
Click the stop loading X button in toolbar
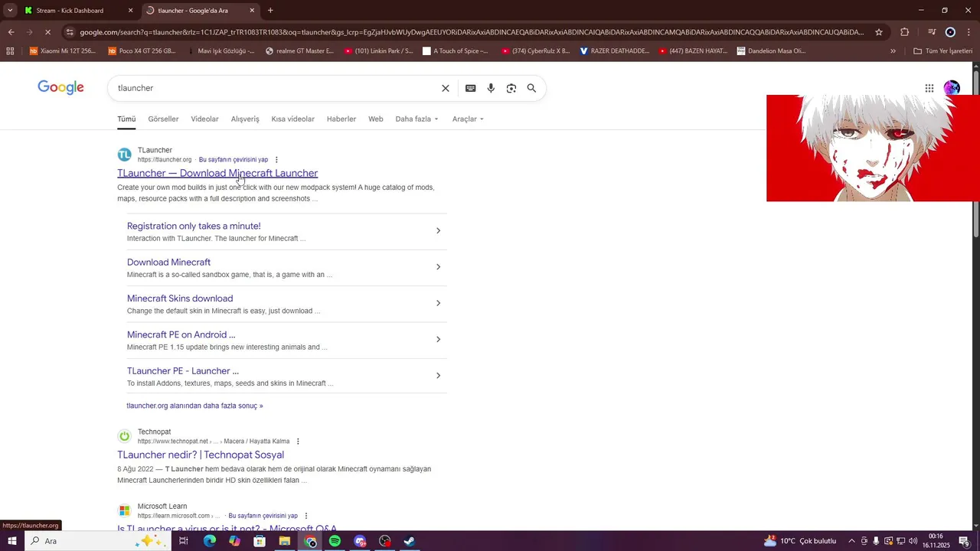(x=48, y=32)
